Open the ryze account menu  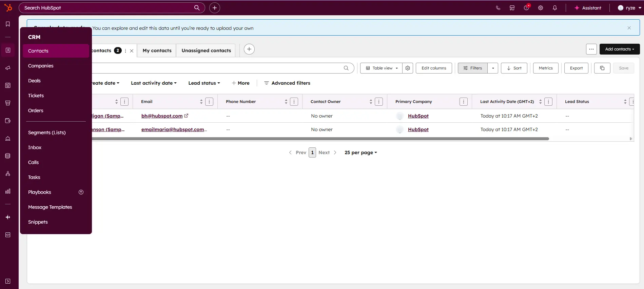point(629,8)
